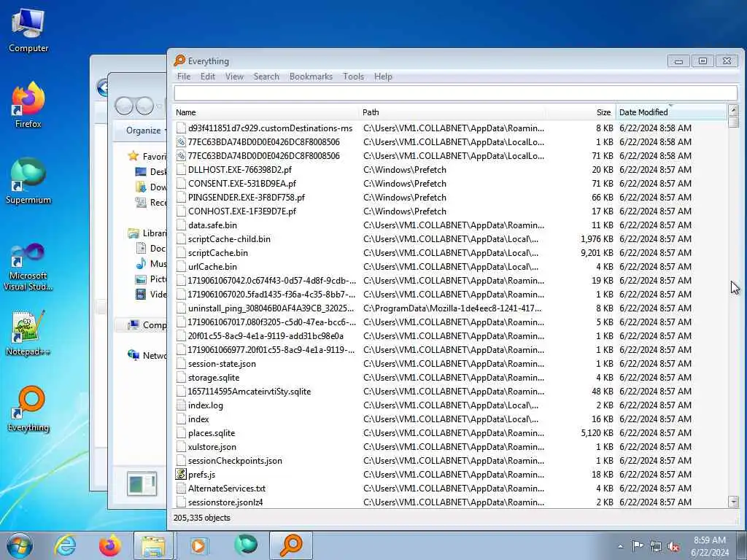Click 205,335 objects status bar text
This screenshot has height=560, width=747.
(x=201, y=518)
